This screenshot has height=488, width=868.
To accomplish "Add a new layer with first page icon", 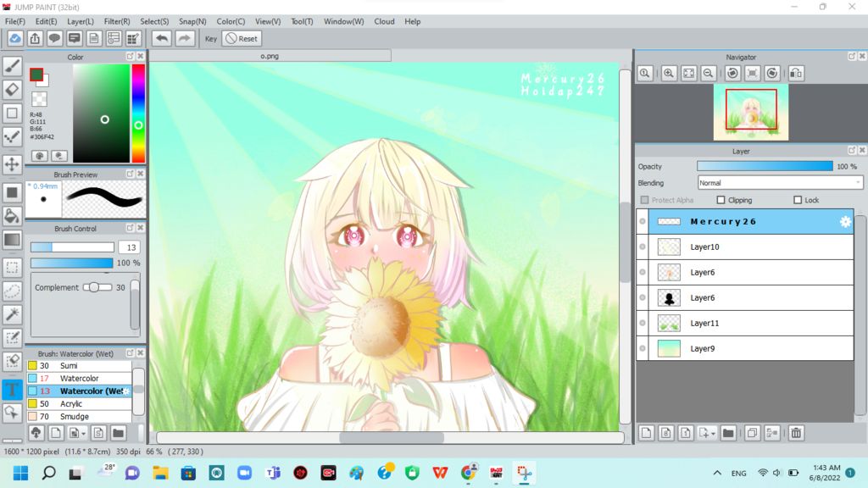I will pyautogui.click(x=646, y=433).
